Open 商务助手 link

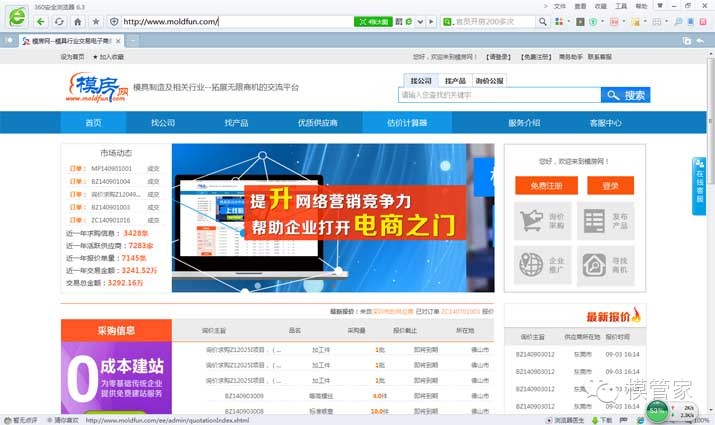(570, 57)
